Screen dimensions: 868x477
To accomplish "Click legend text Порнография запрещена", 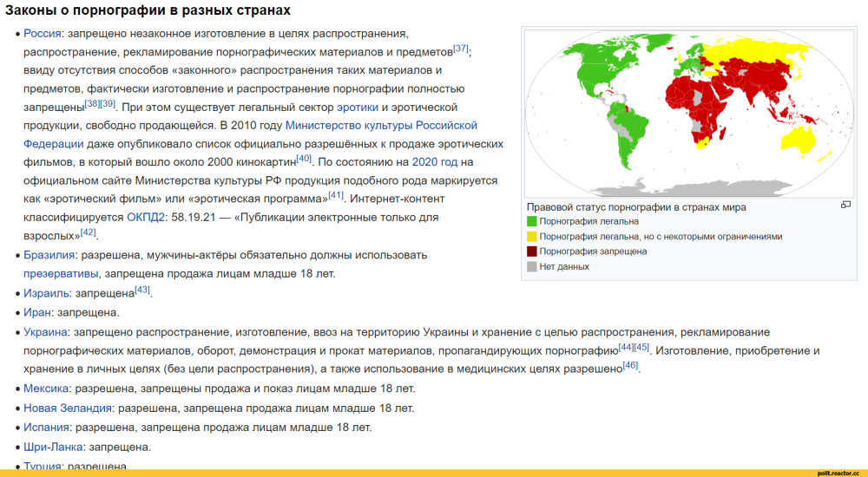I will point(594,252).
